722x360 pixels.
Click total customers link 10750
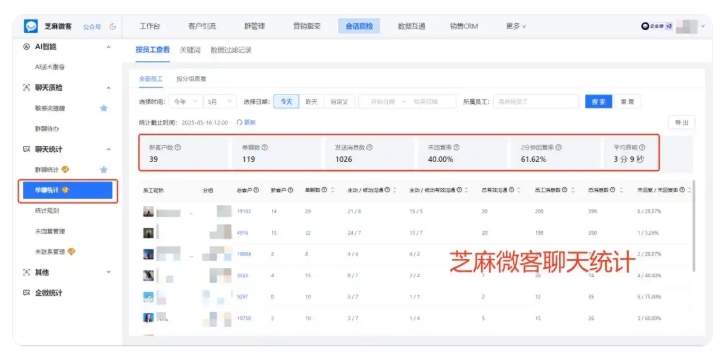[x=244, y=318]
